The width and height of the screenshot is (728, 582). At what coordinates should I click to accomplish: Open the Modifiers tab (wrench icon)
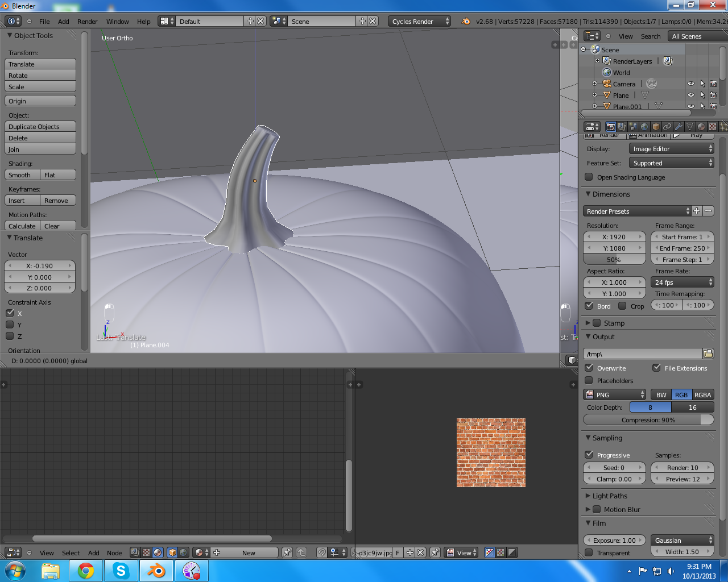tap(679, 127)
